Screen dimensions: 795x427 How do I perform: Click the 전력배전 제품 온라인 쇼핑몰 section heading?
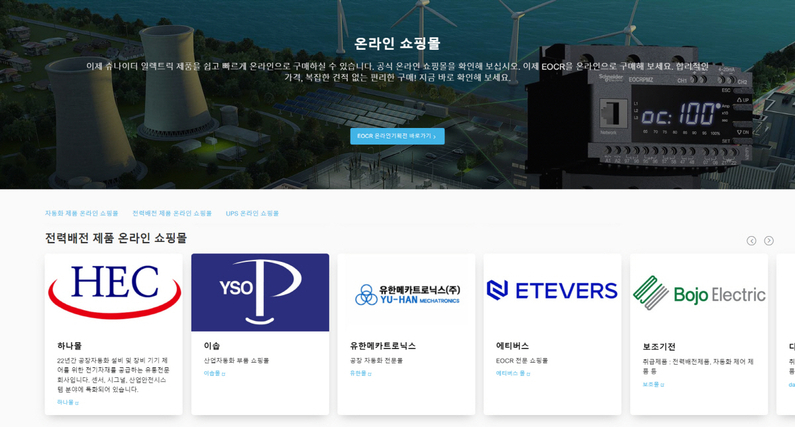(116, 238)
